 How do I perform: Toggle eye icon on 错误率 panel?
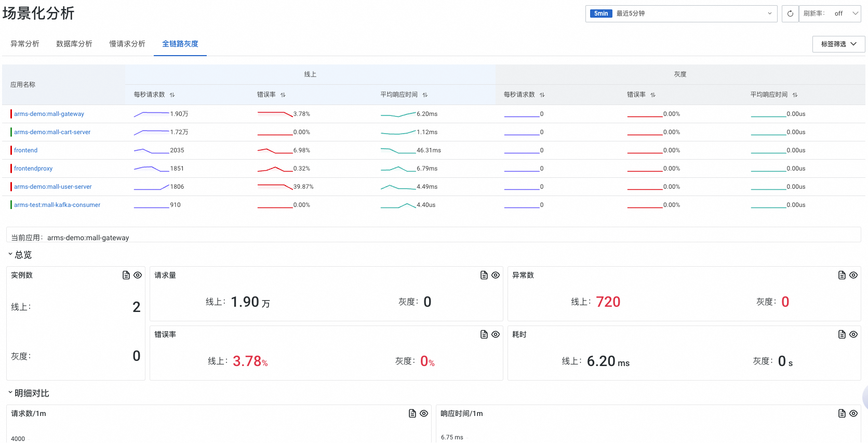496,334
